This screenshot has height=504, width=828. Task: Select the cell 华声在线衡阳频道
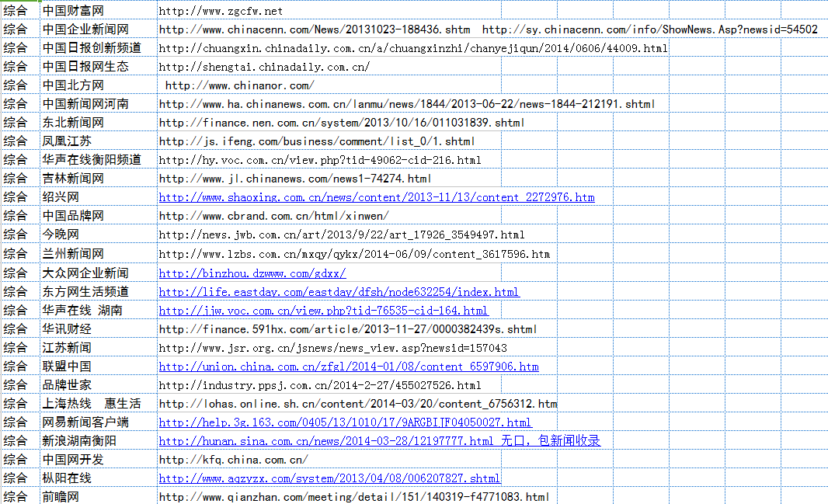[98, 160]
